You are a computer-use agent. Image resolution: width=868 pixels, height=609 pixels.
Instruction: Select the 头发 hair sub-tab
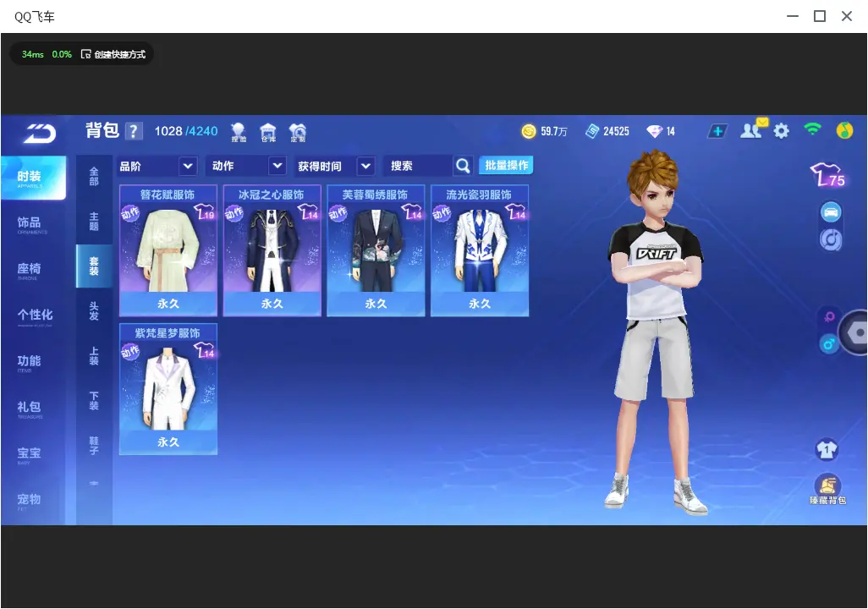94,311
